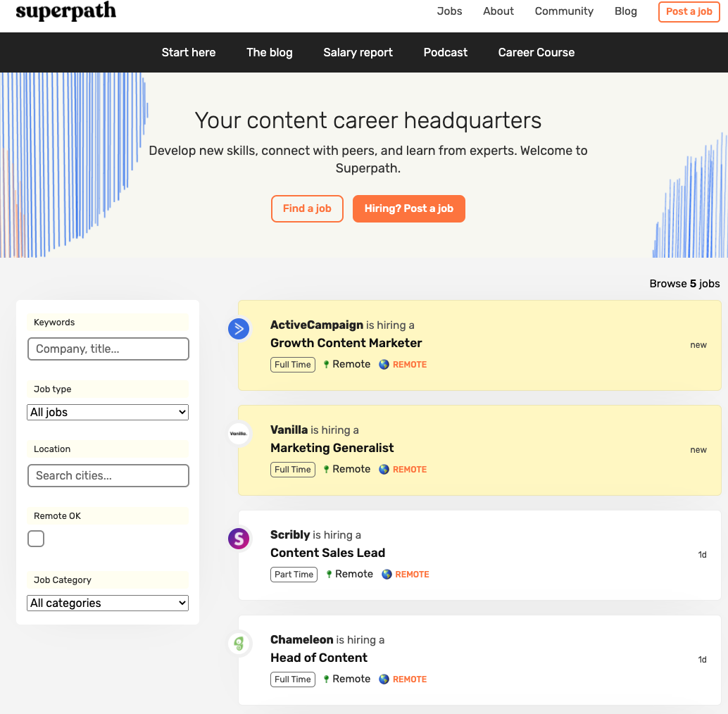Open Podcast in dark menu
This screenshot has width=728, height=714.
(445, 53)
